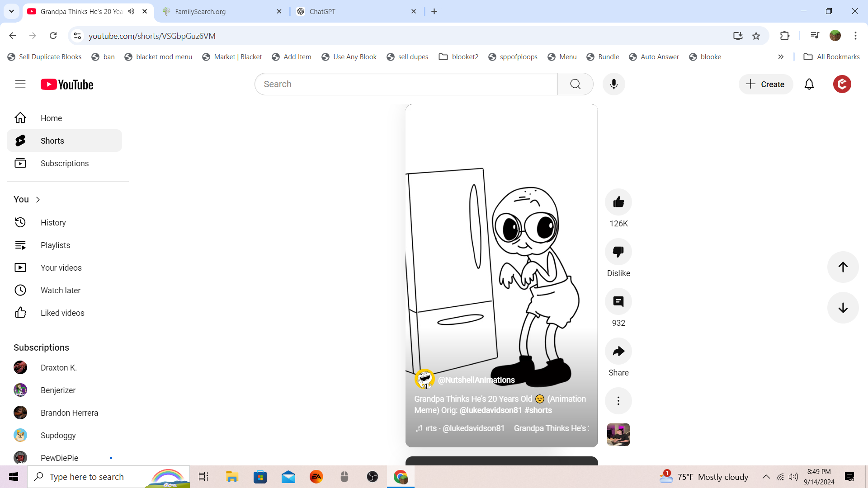Click the voice search microphone icon
The image size is (868, 488).
point(613,84)
